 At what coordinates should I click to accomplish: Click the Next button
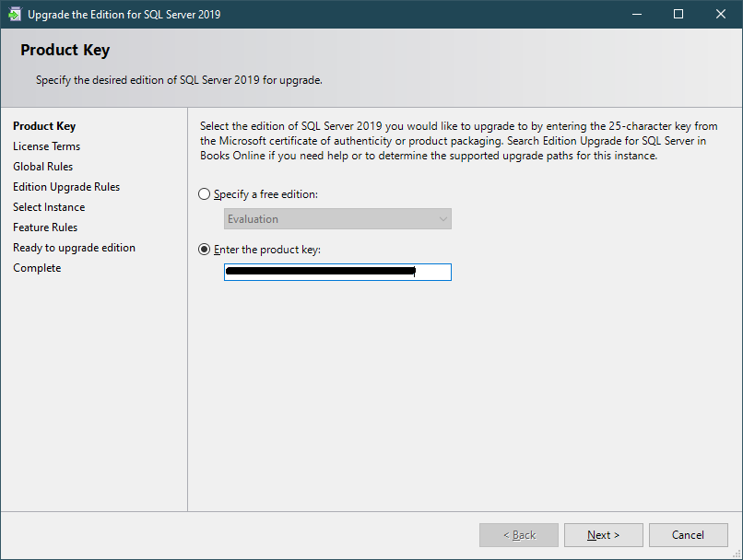603,535
